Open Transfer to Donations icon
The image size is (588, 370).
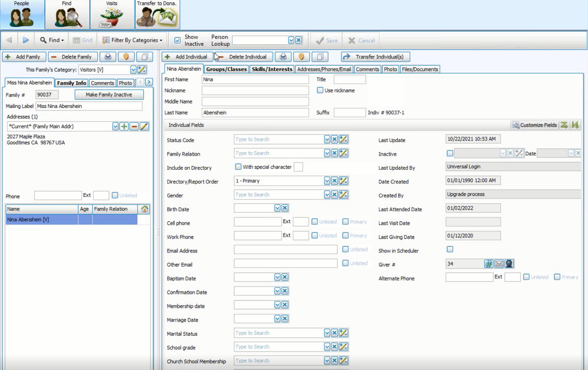(x=158, y=16)
